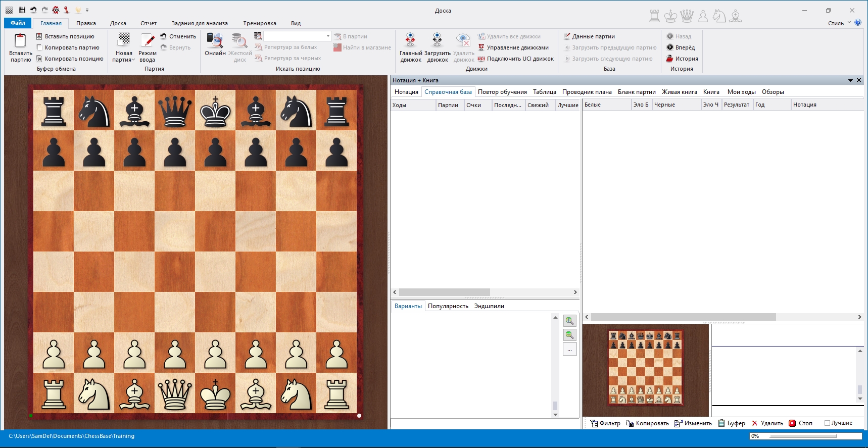Open the Тренировка ribbon tab

[259, 23]
